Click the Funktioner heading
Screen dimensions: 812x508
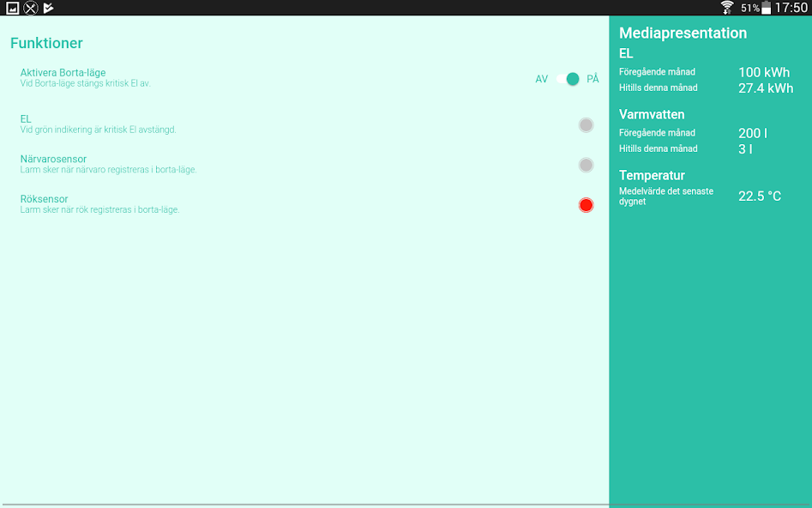(46, 43)
